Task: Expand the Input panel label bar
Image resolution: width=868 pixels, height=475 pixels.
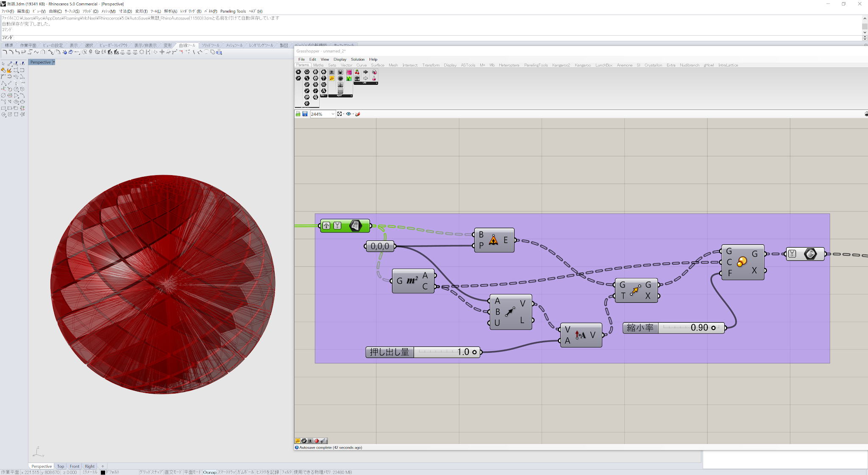Action: click(x=339, y=95)
